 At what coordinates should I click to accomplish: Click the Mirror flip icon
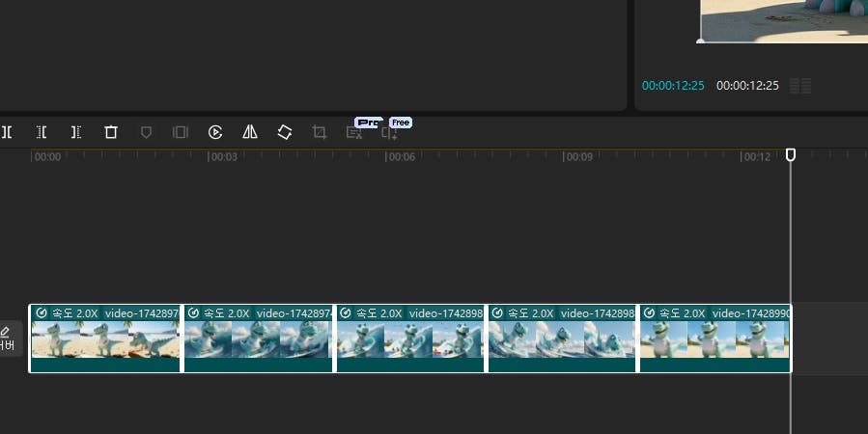[250, 131]
